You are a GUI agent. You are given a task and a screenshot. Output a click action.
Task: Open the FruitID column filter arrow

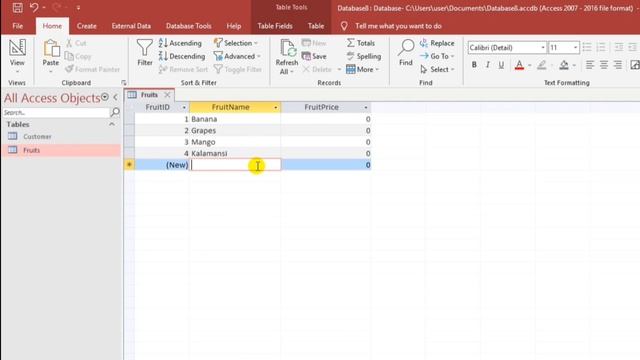coord(184,107)
